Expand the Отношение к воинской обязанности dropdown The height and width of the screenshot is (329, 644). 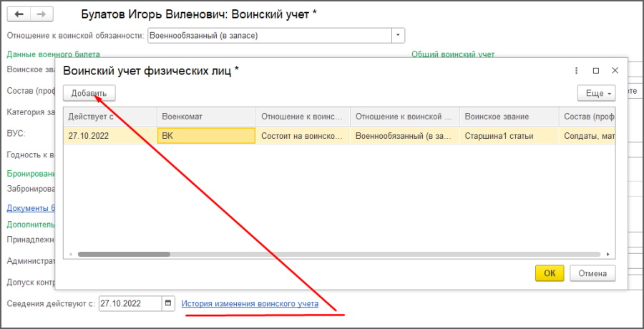point(398,35)
